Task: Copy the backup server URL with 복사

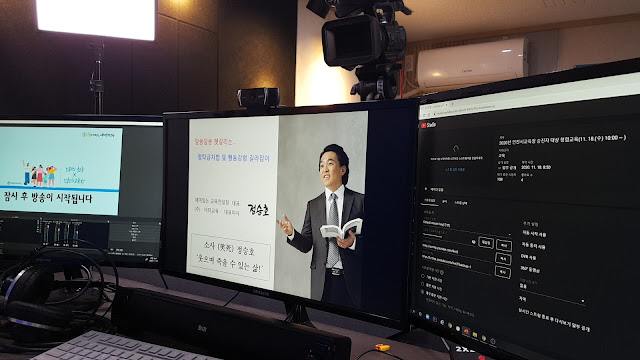Action: point(502,272)
